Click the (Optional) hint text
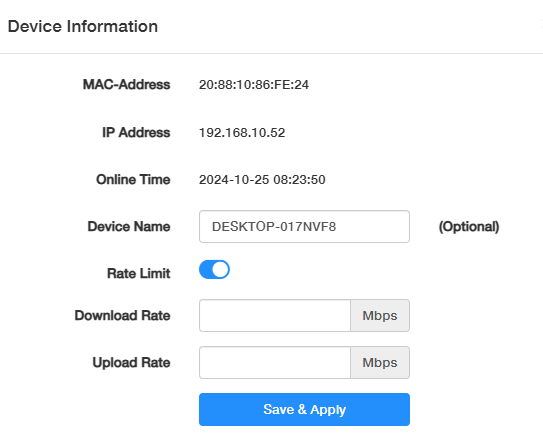This screenshot has width=543, height=436. (x=469, y=227)
